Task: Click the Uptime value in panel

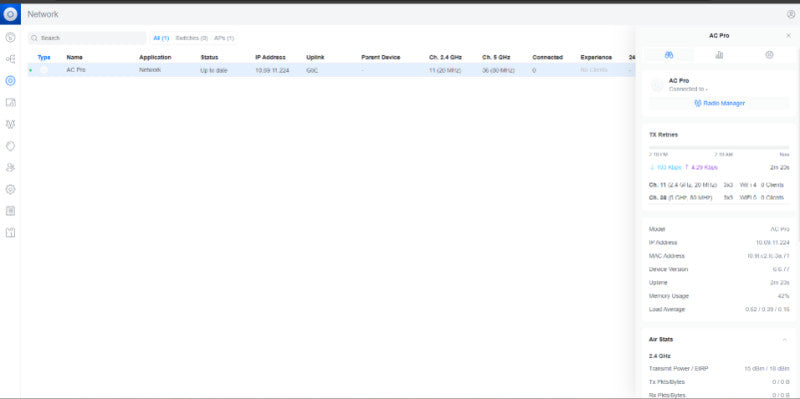Action: [781, 283]
